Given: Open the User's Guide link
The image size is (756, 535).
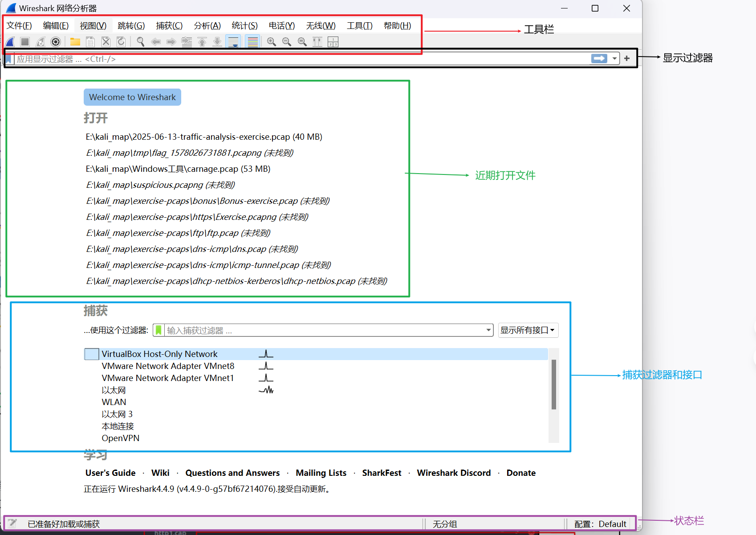Looking at the screenshot, I should tap(110, 473).
